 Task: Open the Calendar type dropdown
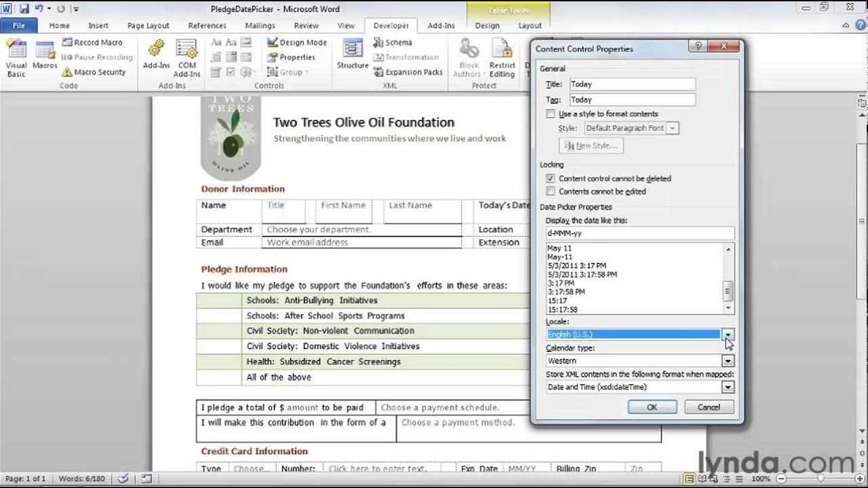tap(728, 361)
